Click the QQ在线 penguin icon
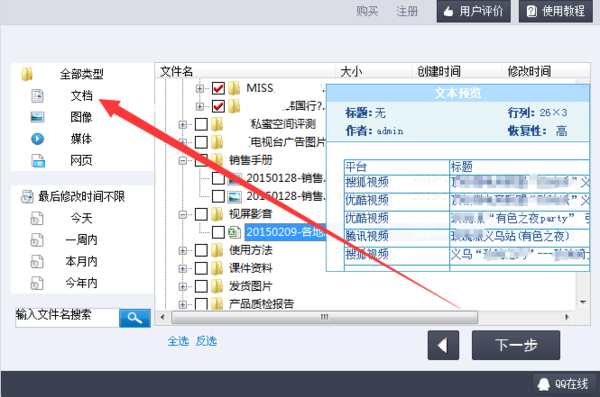The image size is (600, 397). click(x=543, y=384)
